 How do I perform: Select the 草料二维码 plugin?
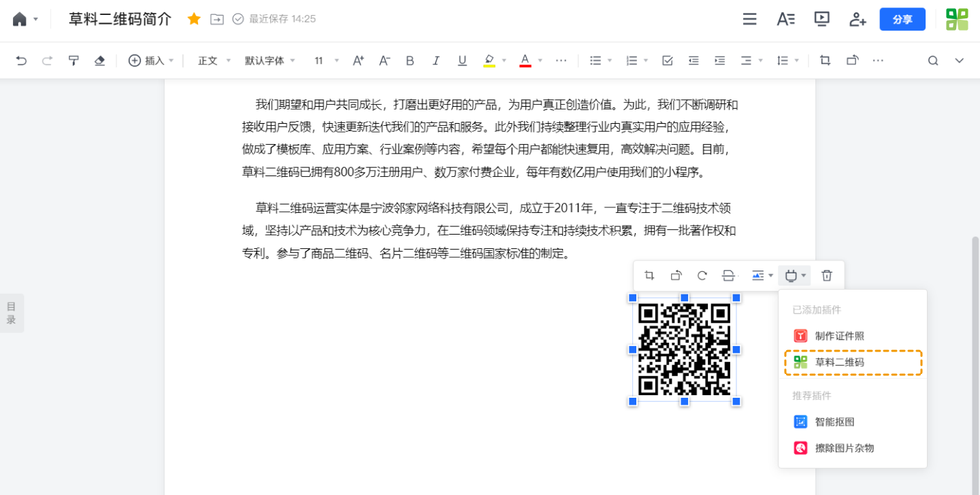tap(853, 362)
